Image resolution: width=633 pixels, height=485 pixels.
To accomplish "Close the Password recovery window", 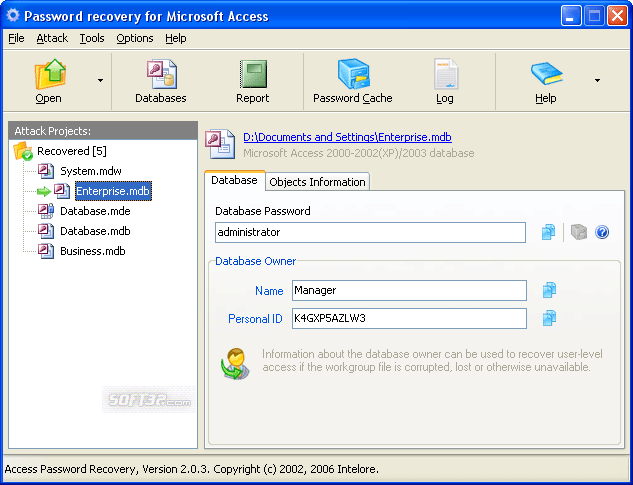I will pos(617,16).
